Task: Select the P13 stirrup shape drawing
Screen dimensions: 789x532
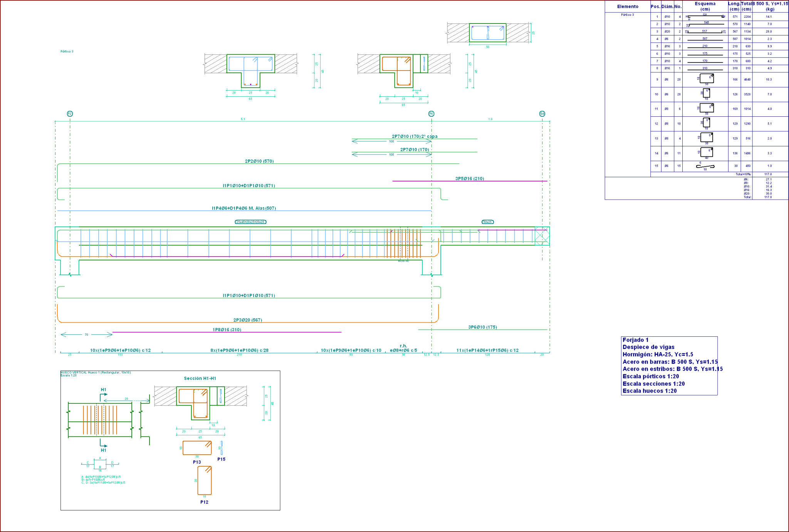Action: tap(197, 448)
